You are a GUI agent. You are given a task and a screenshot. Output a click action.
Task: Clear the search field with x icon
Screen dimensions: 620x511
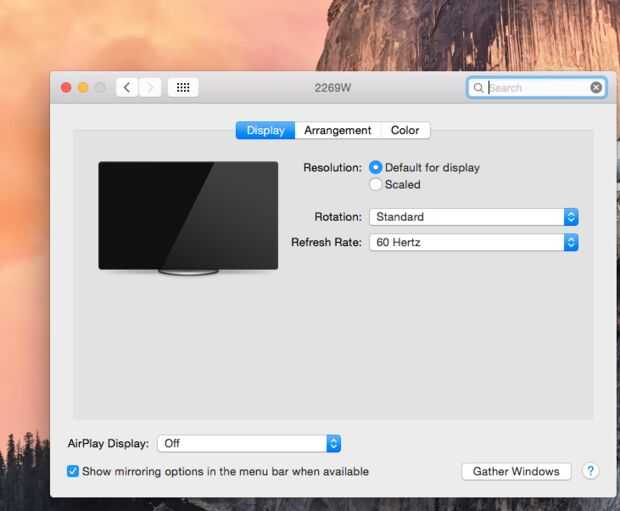pos(596,87)
